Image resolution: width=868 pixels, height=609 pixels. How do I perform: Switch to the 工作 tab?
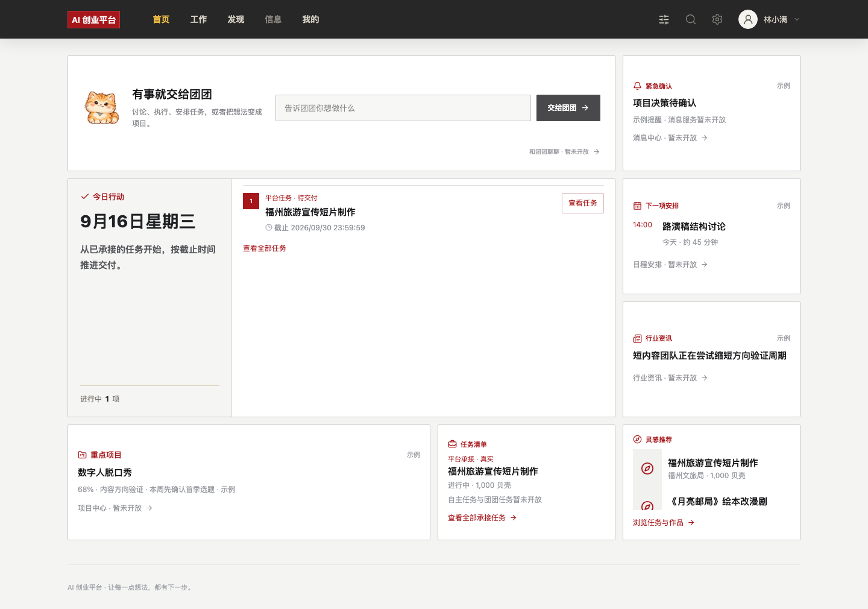pyautogui.click(x=198, y=19)
